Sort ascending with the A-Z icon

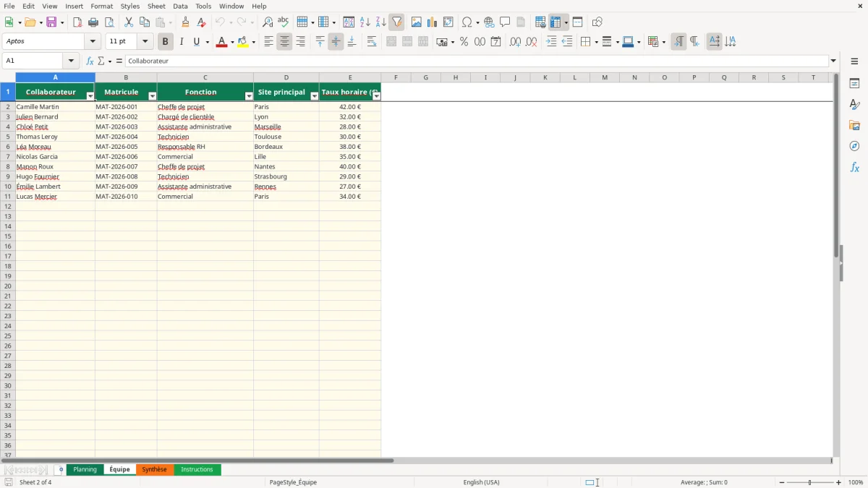coord(365,22)
